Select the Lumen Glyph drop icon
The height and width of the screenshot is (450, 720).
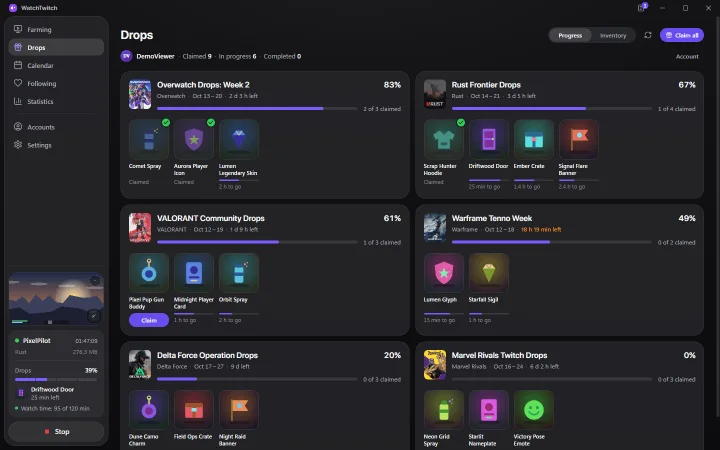444,273
